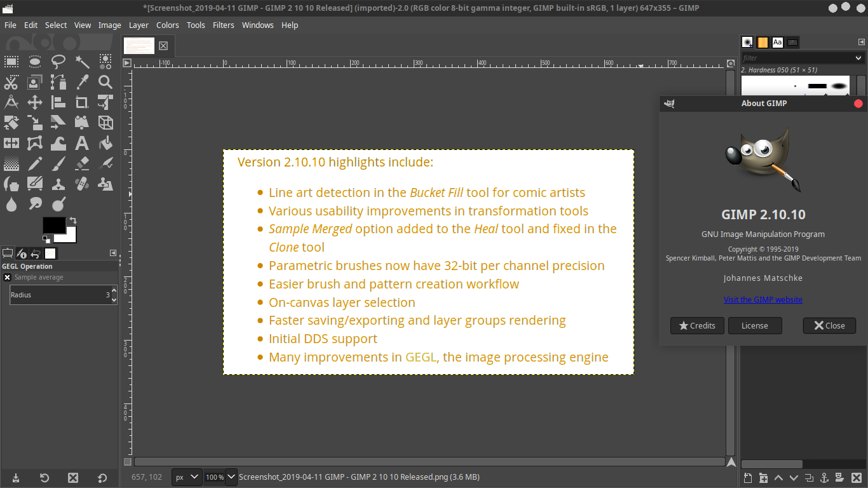Reset tool options to default values
Screen dimensions: 868x488
[102, 478]
